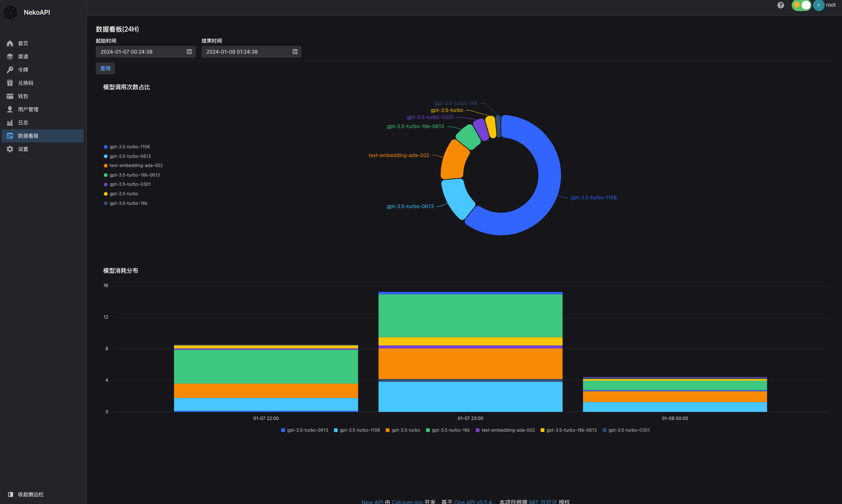
Task: Toggle gpt-3.5-turbo-16k-0613 in pie legend
Action: pyautogui.click(x=132, y=175)
